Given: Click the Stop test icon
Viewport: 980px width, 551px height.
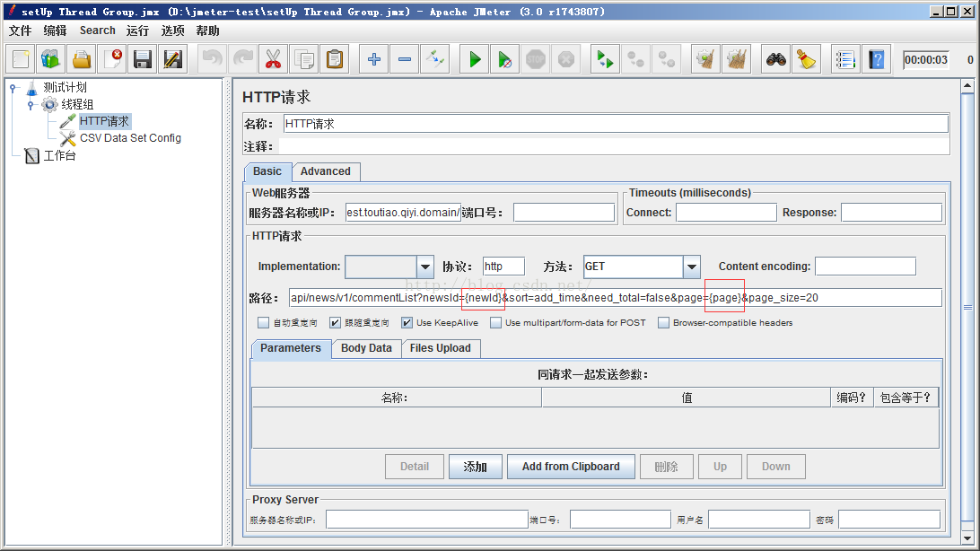Looking at the screenshot, I should click(536, 60).
